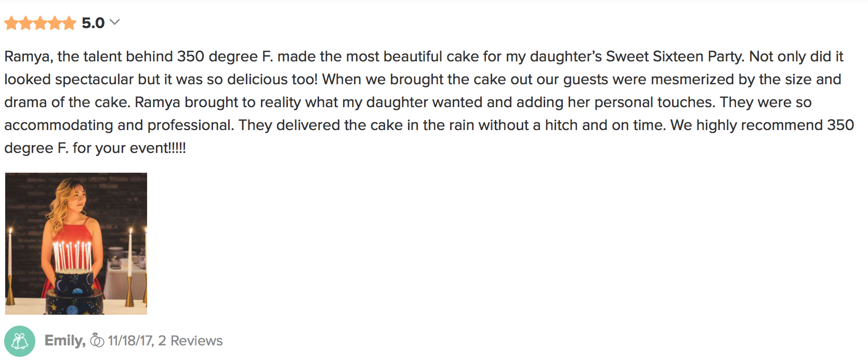Expand the rating breakdown chevron next to 5.0
868x361 pixels.
tap(115, 22)
